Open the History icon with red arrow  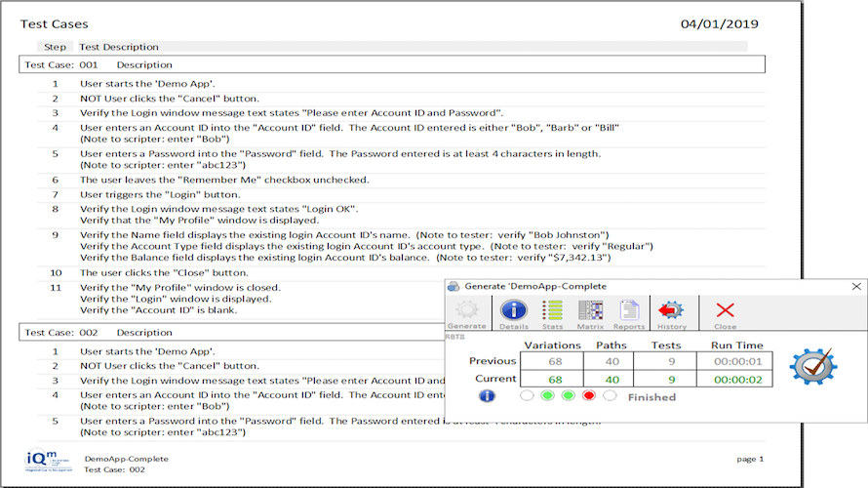pyautogui.click(x=671, y=310)
